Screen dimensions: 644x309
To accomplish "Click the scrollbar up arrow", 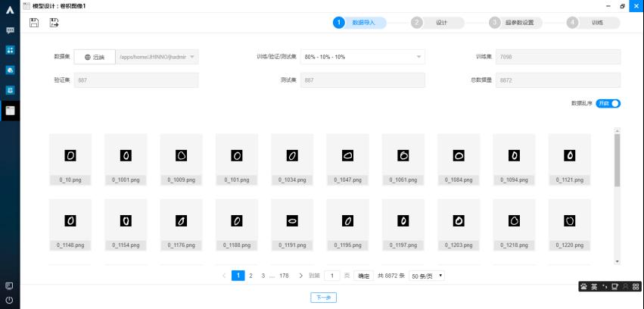I will [617, 131].
